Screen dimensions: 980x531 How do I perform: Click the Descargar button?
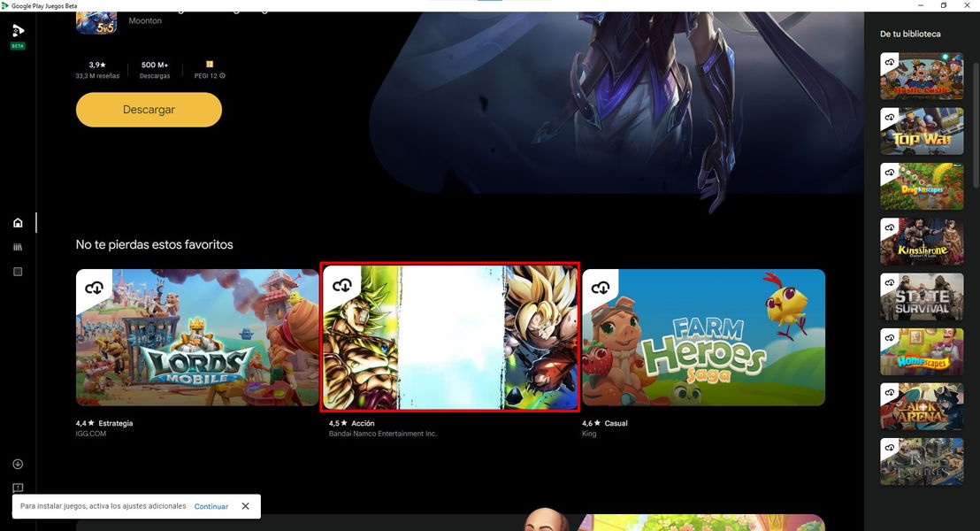click(x=149, y=110)
